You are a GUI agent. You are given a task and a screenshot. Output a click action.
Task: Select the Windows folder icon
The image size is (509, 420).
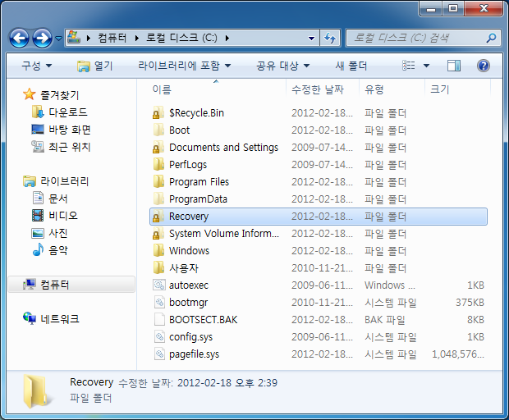[x=158, y=251]
